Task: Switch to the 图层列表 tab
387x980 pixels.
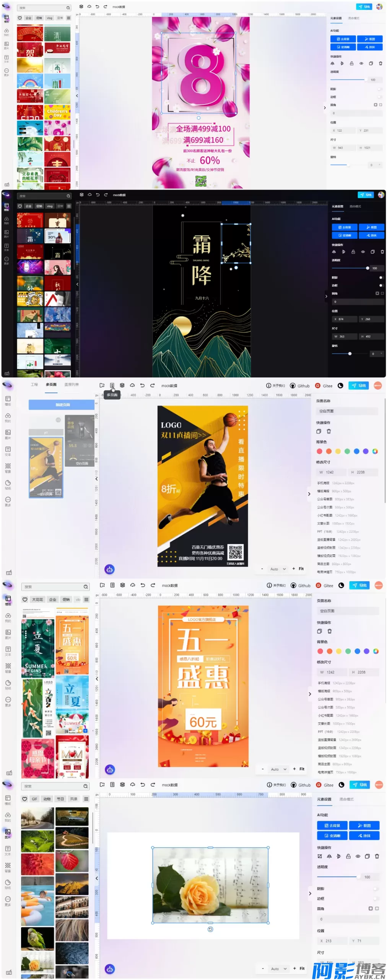Action: 72,384
